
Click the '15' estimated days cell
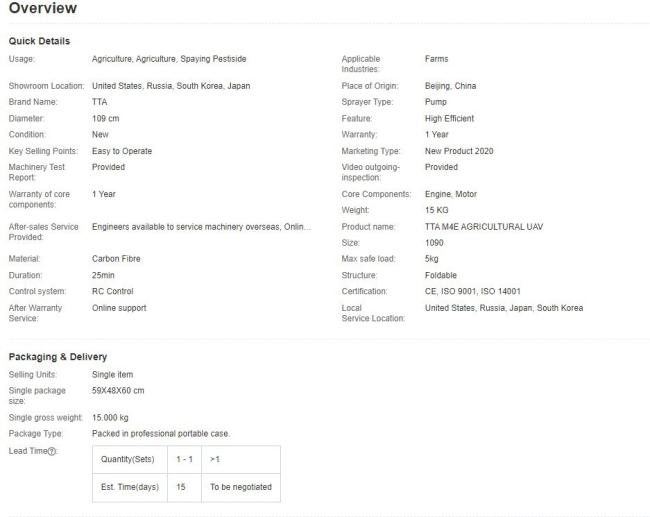pos(181,487)
